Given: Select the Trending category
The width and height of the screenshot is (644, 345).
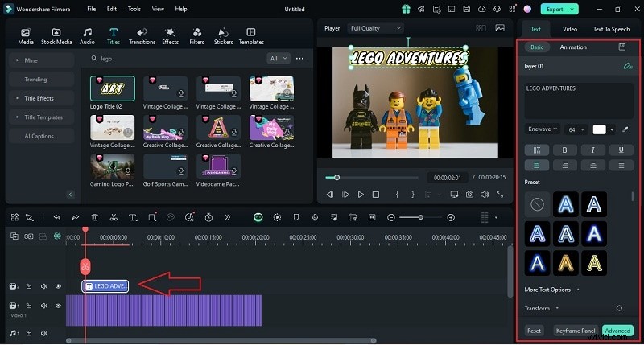Looking at the screenshot, I should [42, 80].
